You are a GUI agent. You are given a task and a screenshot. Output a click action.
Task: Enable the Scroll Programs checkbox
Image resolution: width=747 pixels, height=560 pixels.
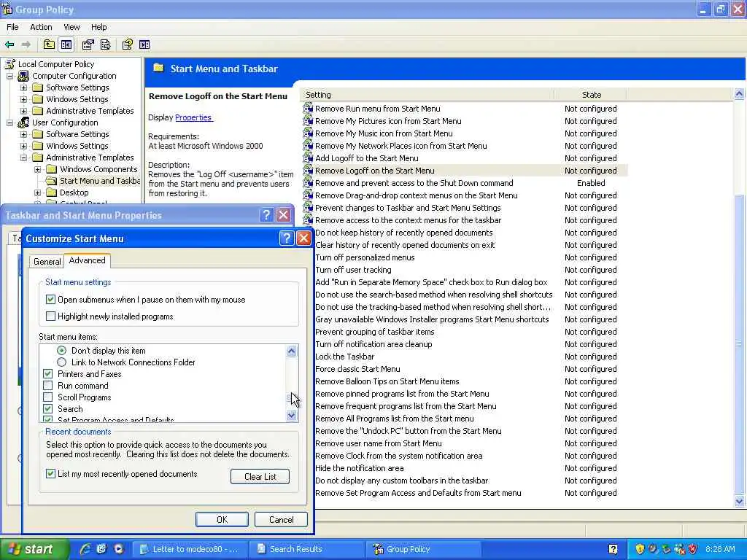coord(47,397)
